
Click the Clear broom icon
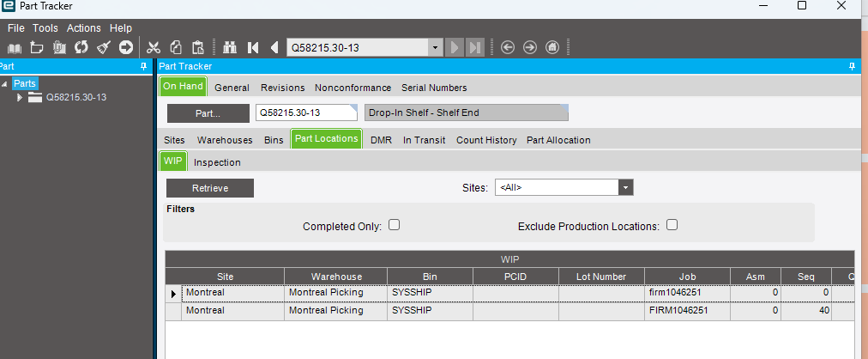pyautogui.click(x=104, y=47)
